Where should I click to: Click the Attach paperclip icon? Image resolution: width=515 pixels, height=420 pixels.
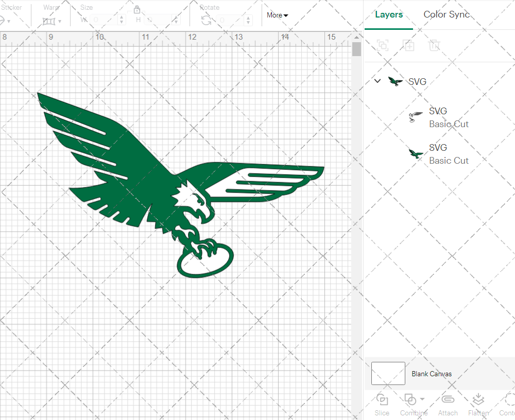[x=448, y=404]
